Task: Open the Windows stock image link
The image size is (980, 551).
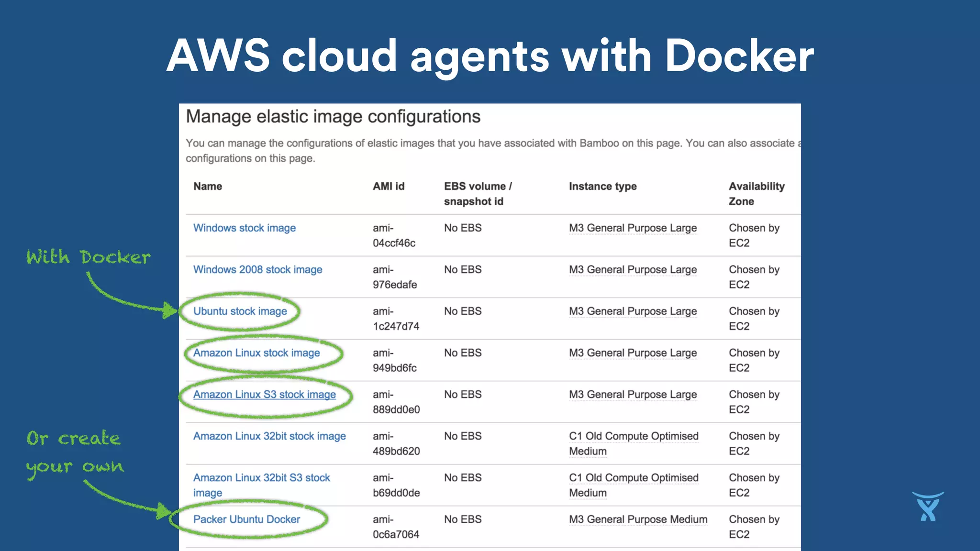Action: pyautogui.click(x=245, y=228)
